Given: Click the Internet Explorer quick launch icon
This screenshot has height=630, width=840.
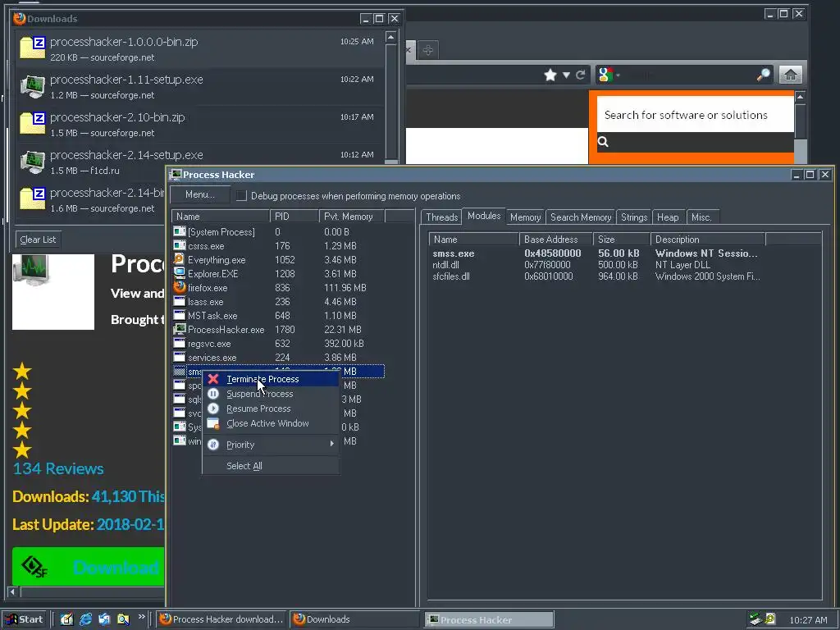Looking at the screenshot, I should pos(85,619).
